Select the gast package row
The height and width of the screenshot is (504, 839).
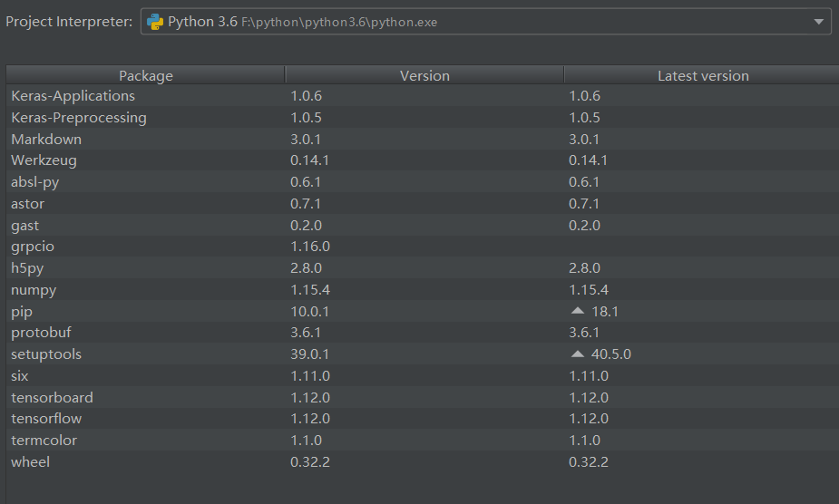pyautogui.click(x=423, y=225)
